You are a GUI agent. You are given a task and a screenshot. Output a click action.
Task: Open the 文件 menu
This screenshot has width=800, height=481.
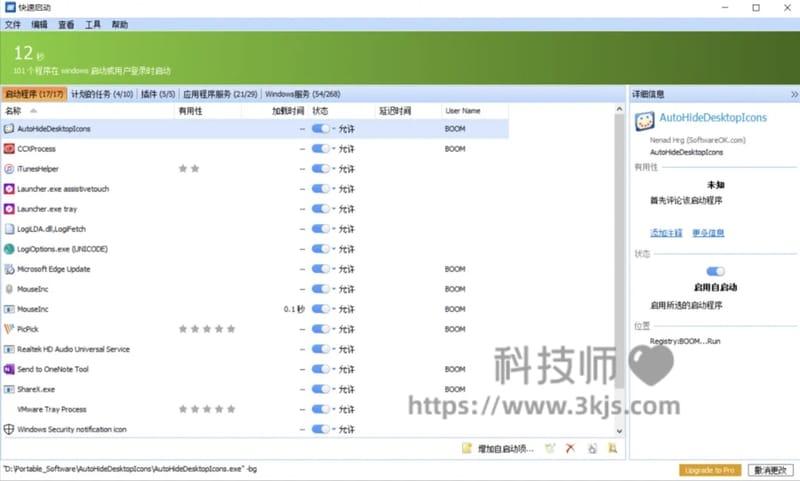pos(13,24)
